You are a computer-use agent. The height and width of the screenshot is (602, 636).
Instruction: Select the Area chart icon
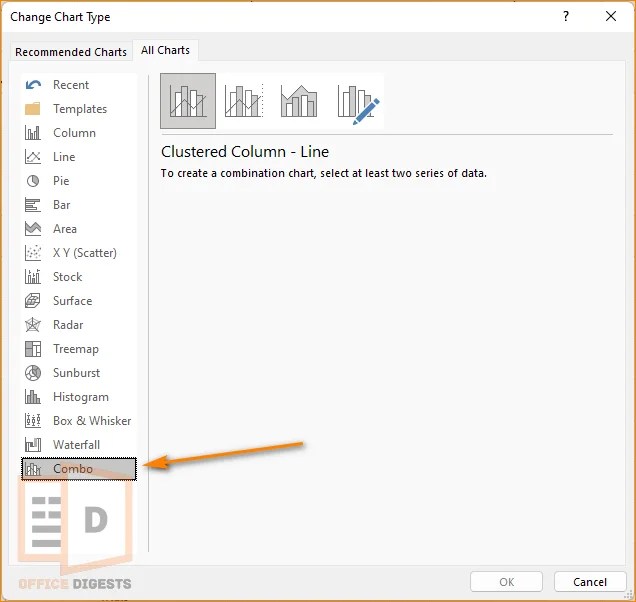[x=32, y=229]
